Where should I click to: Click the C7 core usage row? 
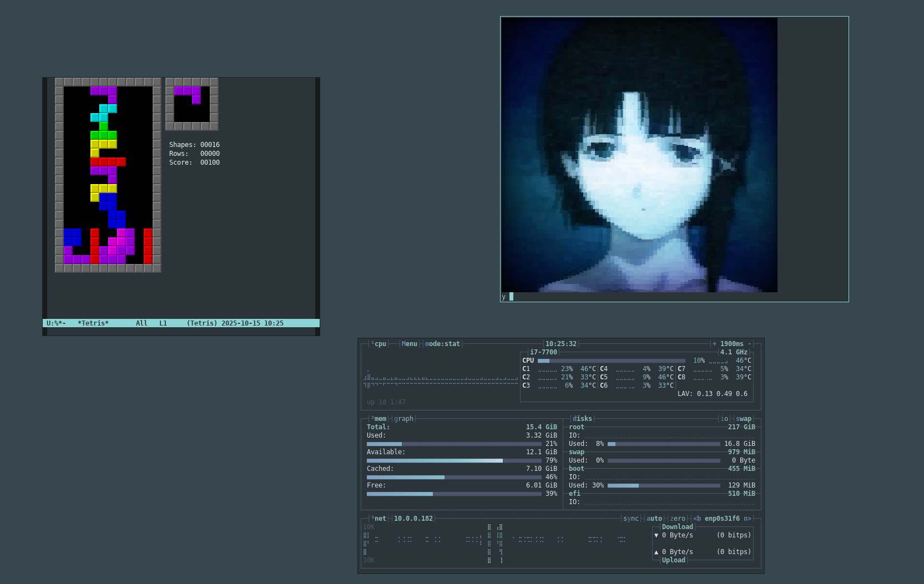click(714, 369)
